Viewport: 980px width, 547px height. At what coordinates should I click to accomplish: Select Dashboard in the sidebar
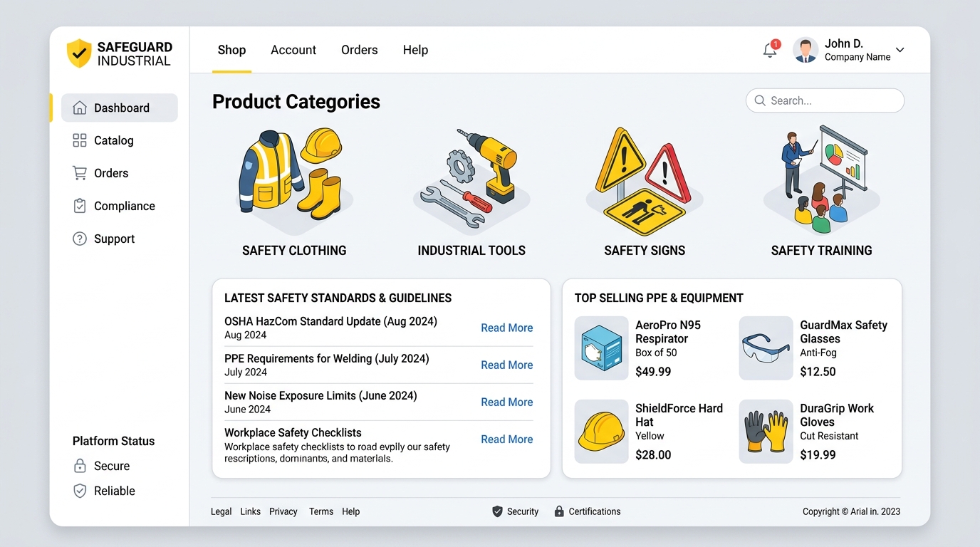[120, 108]
